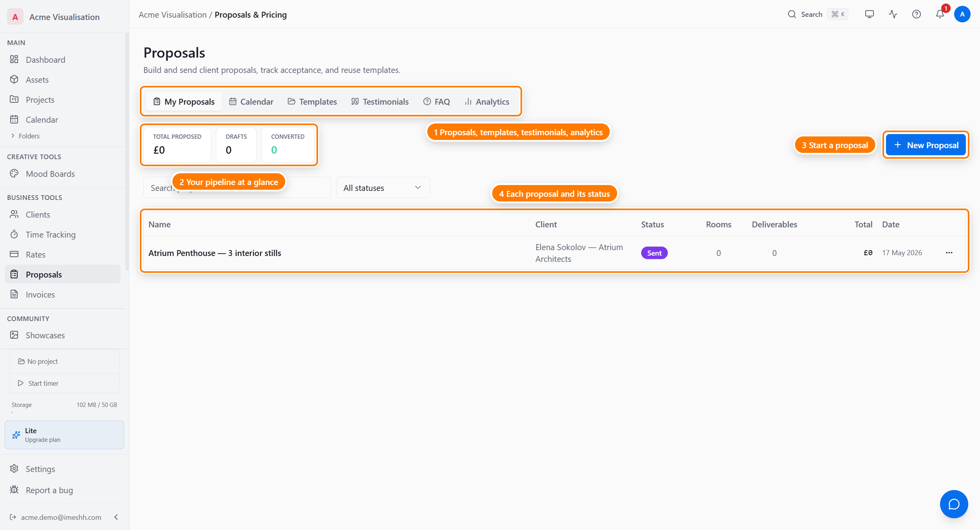Click Name column header
Viewport: 980px width, 530px height.
click(x=159, y=224)
